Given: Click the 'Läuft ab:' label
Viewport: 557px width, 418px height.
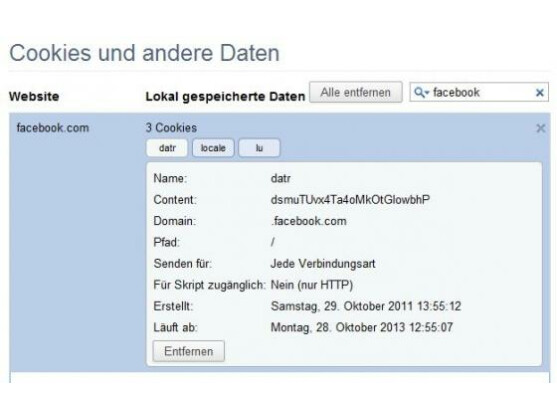Looking at the screenshot, I should pos(175,327).
